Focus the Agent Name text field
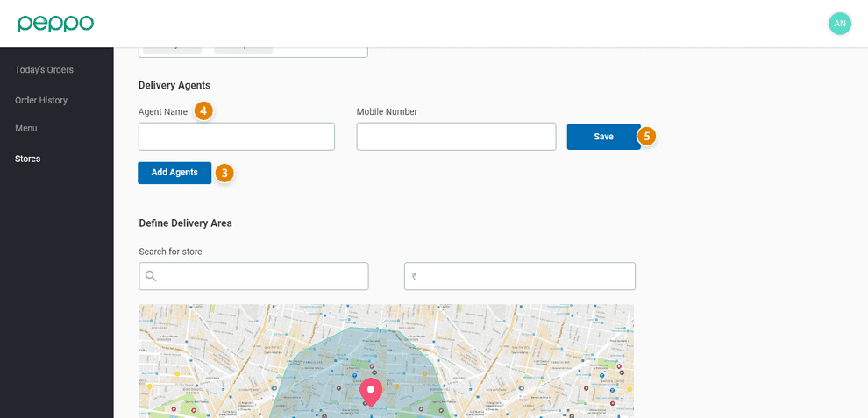The width and height of the screenshot is (868, 418). point(237,137)
